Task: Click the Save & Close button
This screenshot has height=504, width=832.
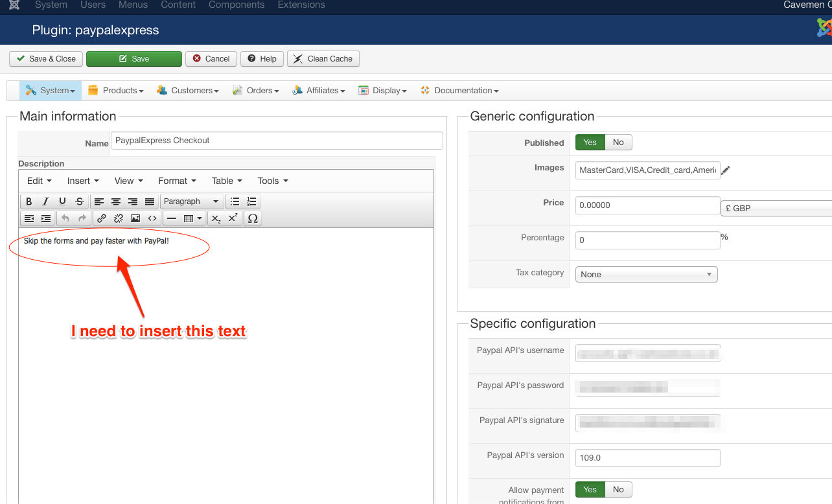Action: [46, 59]
